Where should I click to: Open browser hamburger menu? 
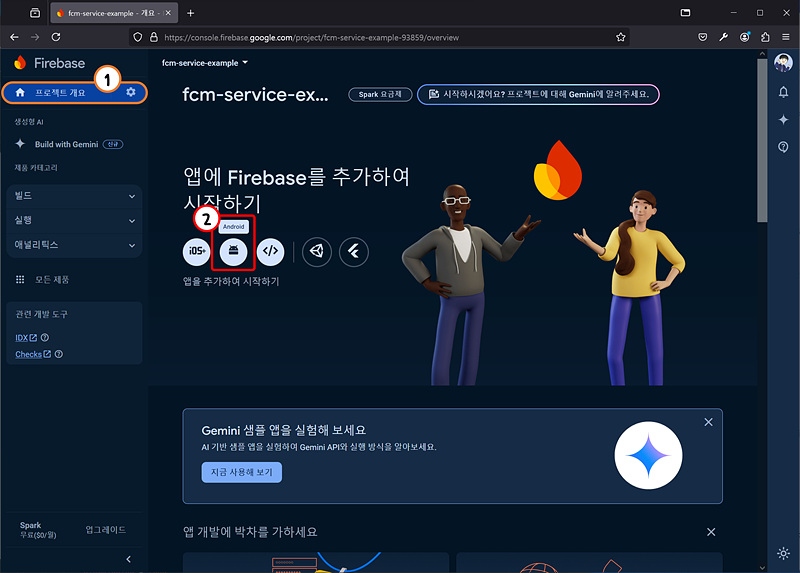[786, 37]
